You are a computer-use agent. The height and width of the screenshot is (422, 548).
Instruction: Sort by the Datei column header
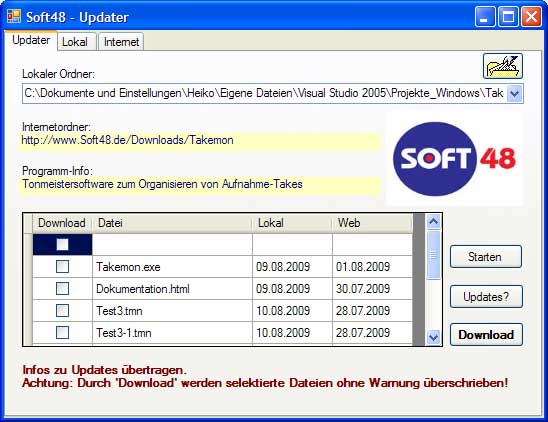tap(172, 223)
